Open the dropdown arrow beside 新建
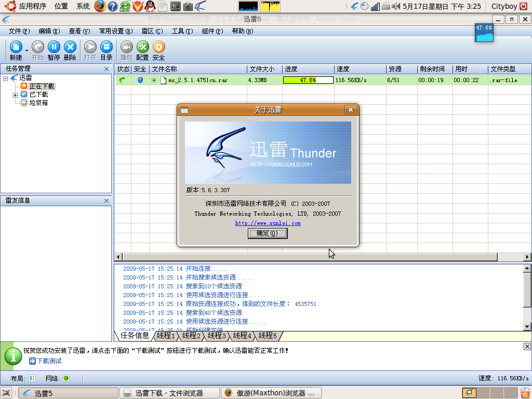 tap(26, 51)
